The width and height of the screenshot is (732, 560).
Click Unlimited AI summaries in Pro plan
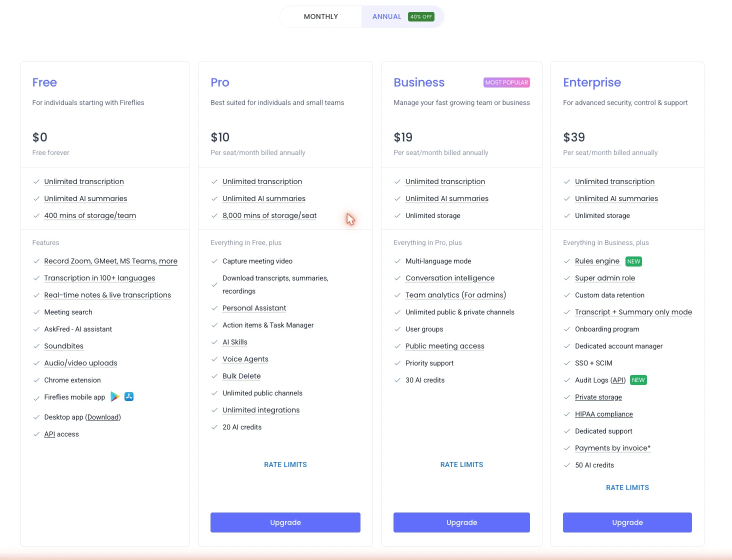pos(264,198)
